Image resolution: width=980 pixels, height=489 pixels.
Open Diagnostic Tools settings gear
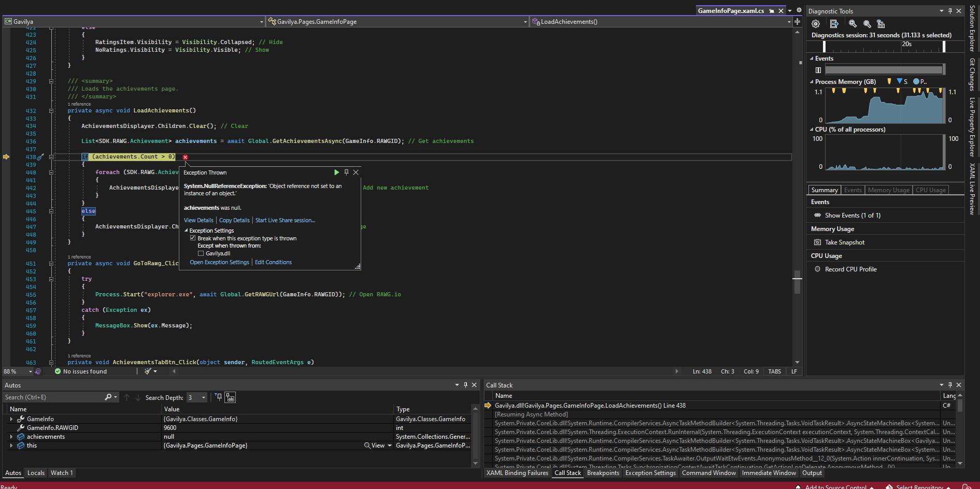point(816,24)
